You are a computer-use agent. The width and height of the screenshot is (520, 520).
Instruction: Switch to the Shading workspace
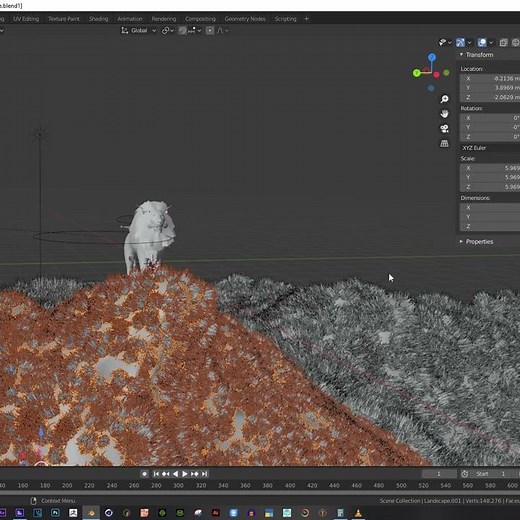tap(98, 19)
